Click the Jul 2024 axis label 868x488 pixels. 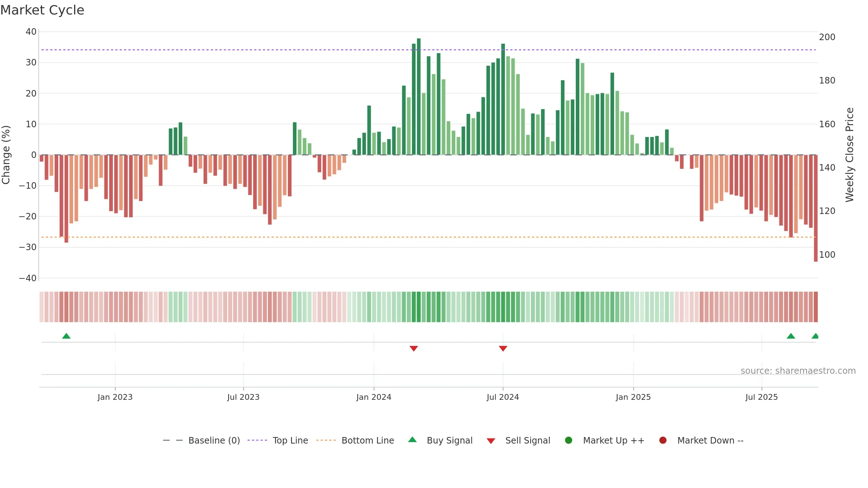coord(503,397)
